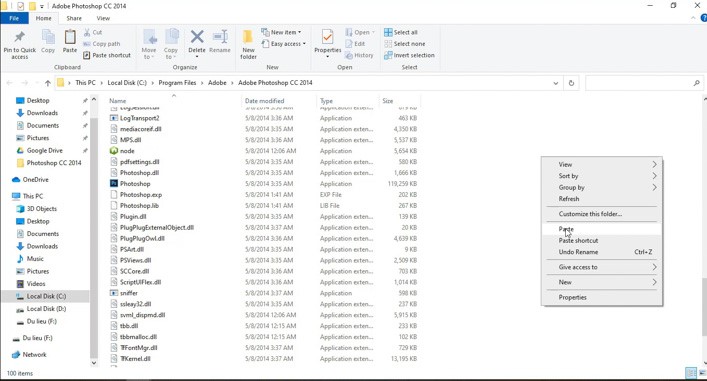Expand the Open button dropdown
The image size is (707, 381).
[x=373, y=32]
